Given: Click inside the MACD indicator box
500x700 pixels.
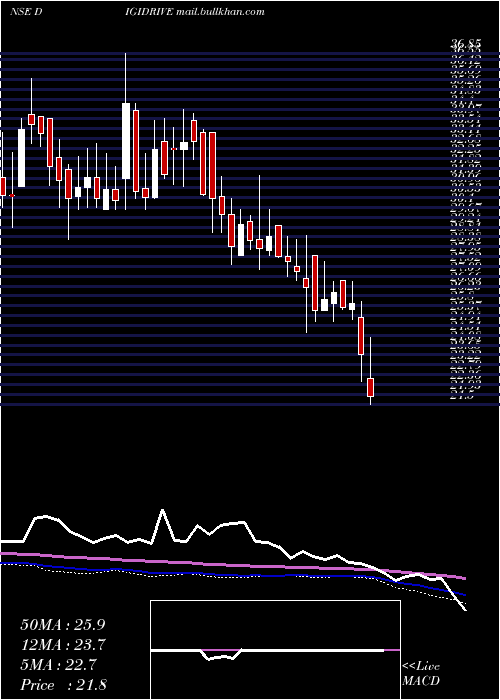Looking at the screenshot, I should (x=275, y=650).
